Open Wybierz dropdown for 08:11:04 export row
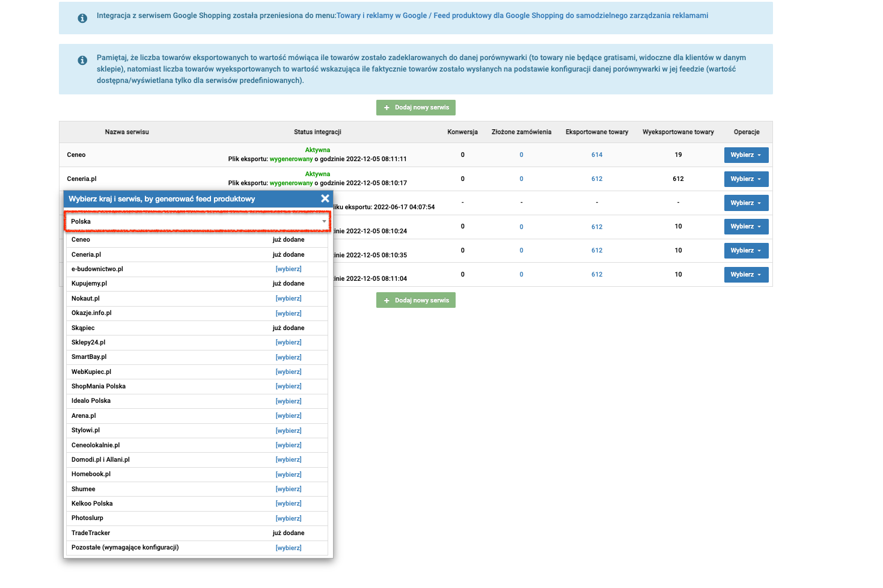This screenshot has width=883, height=588. 746,275
